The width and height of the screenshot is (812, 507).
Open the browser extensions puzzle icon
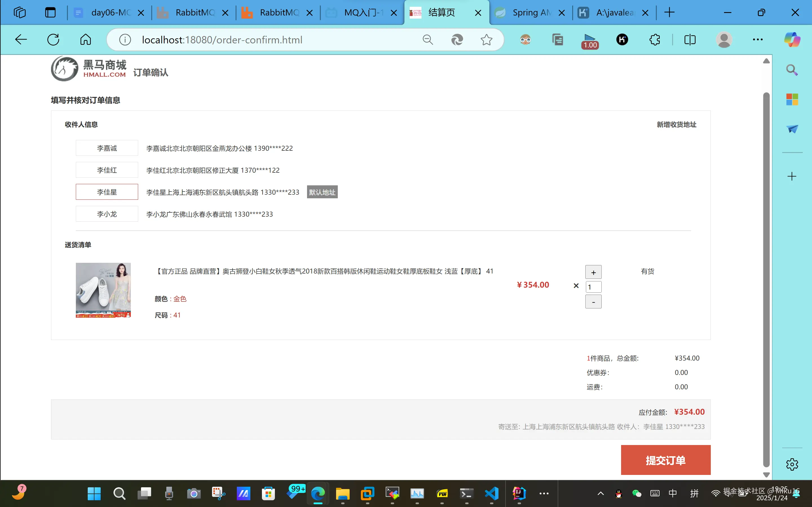click(x=654, y=39)
